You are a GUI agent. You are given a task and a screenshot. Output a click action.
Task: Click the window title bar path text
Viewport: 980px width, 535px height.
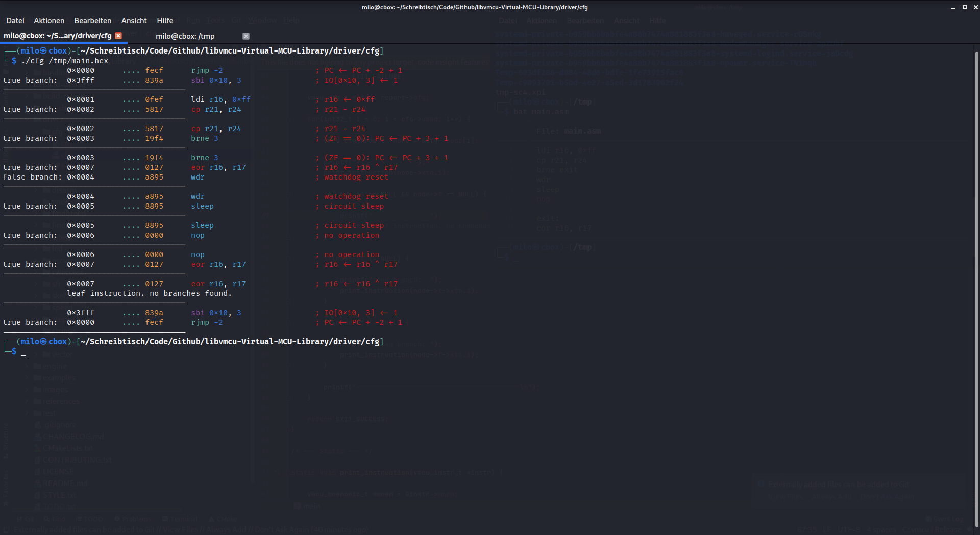point(475,7)
